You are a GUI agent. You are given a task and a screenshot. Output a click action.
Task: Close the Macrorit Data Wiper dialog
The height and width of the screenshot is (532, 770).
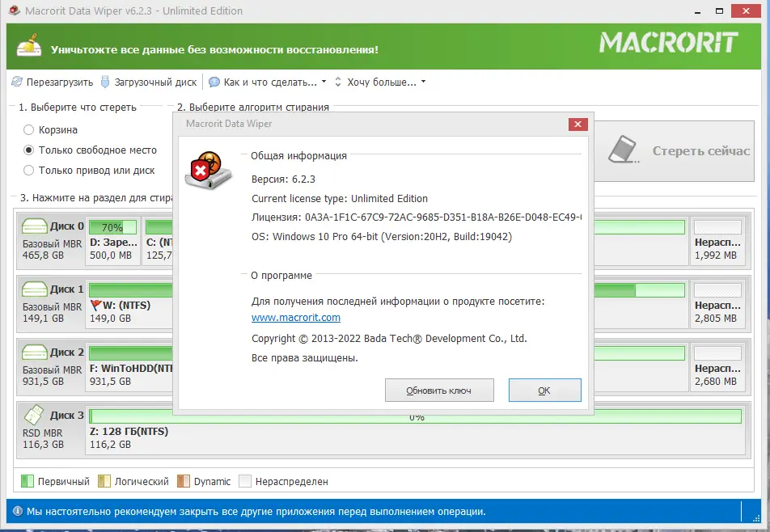577,125
